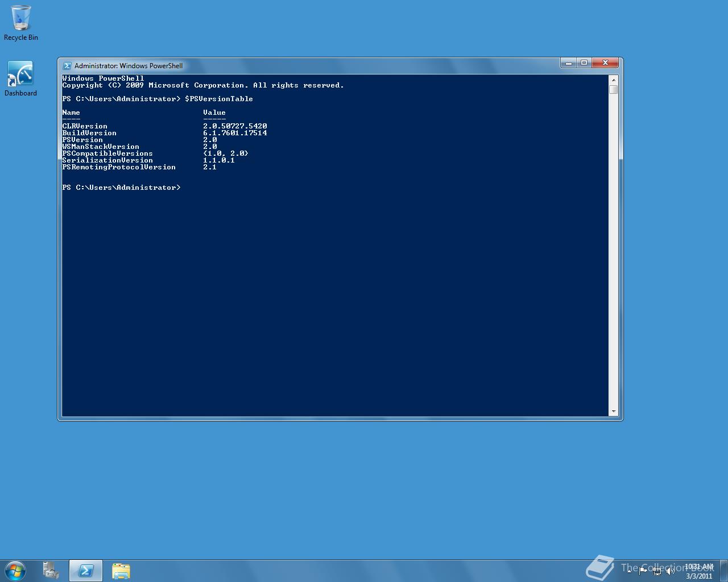728x582 pixels.
Task: Open the network status tray icon
Action: point(657,571)
